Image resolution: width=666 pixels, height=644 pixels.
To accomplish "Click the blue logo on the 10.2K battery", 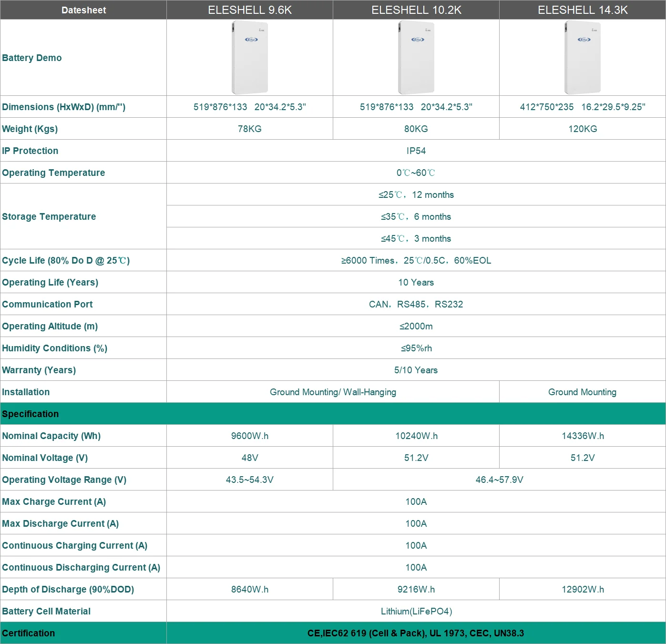I will coord(418,40).
